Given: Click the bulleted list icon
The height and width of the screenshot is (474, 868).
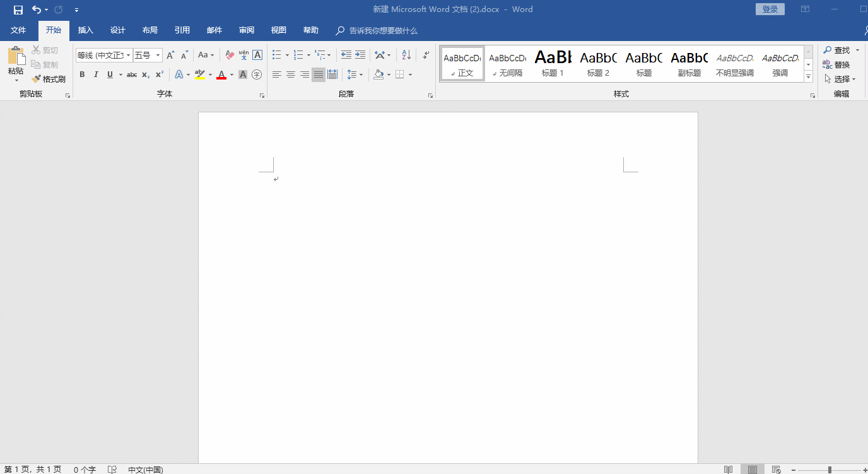Looking at the screenshot, I should tap(276, 56).
